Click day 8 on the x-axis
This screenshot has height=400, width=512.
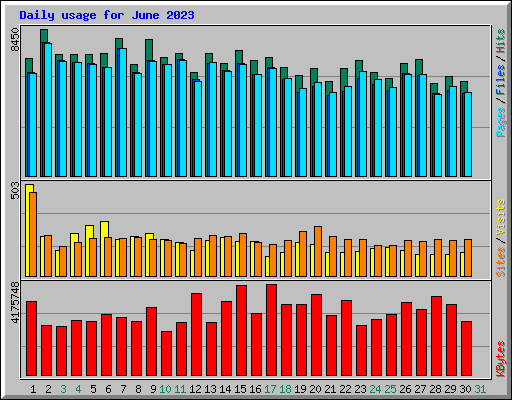tap(138, 389)
